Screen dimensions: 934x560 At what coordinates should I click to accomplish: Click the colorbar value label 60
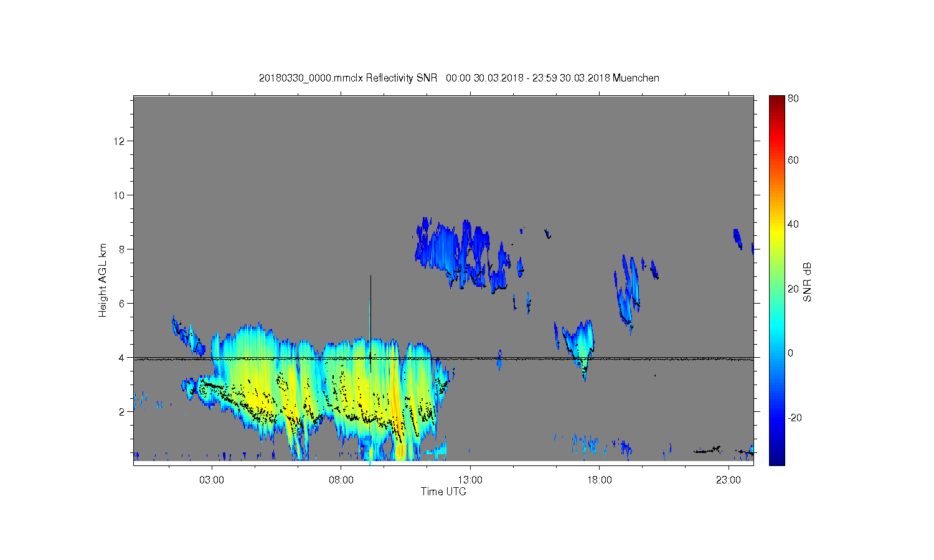click(793, 160)
